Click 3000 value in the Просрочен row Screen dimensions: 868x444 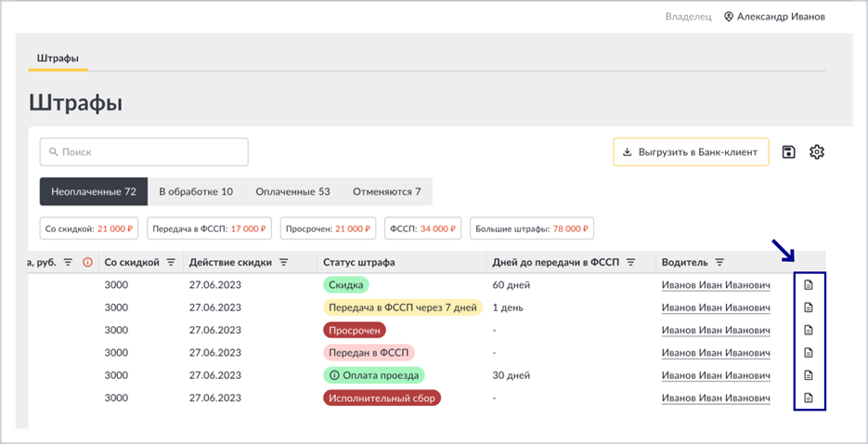(x=116, y=331)
